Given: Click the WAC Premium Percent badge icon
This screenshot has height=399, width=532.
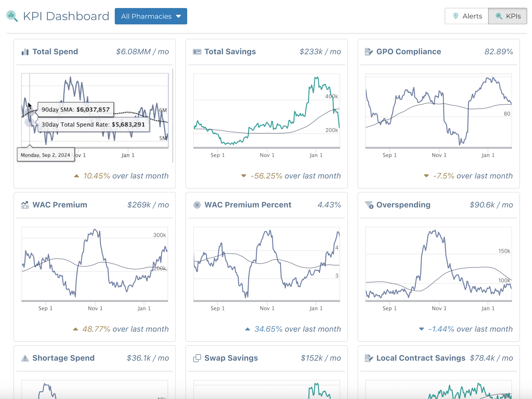Looking at the screenshot, I should click(197, 205).
